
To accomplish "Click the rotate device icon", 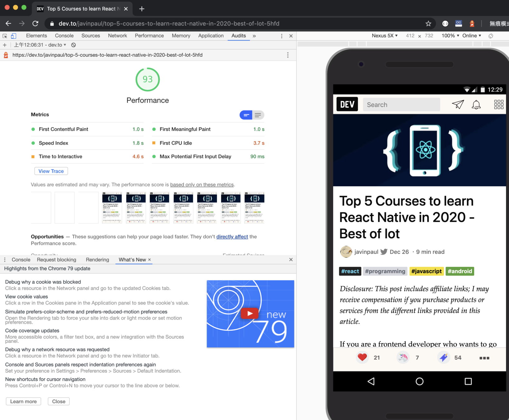I will coord(491,36).
